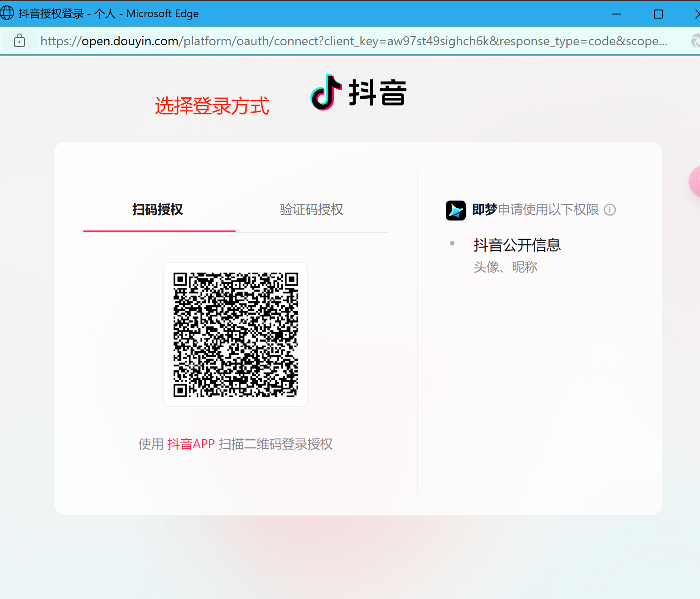The height and width of the screenshot is (599, 700).
Task: Click the 申请使用以下权限 heading text
Action: 548,210
